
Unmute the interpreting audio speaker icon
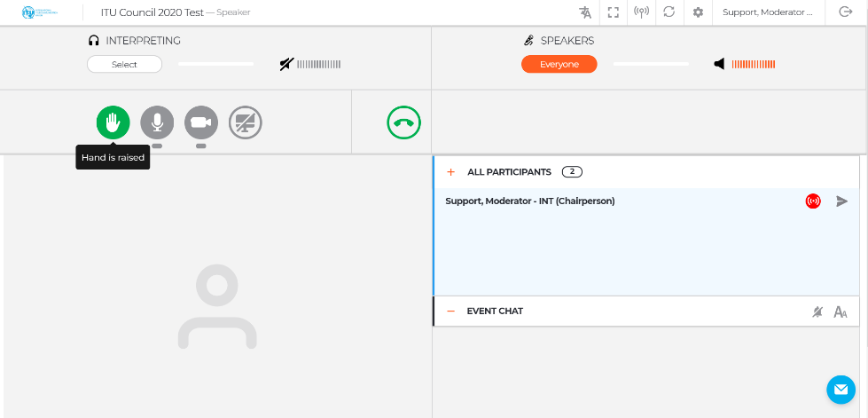(286, 65)
